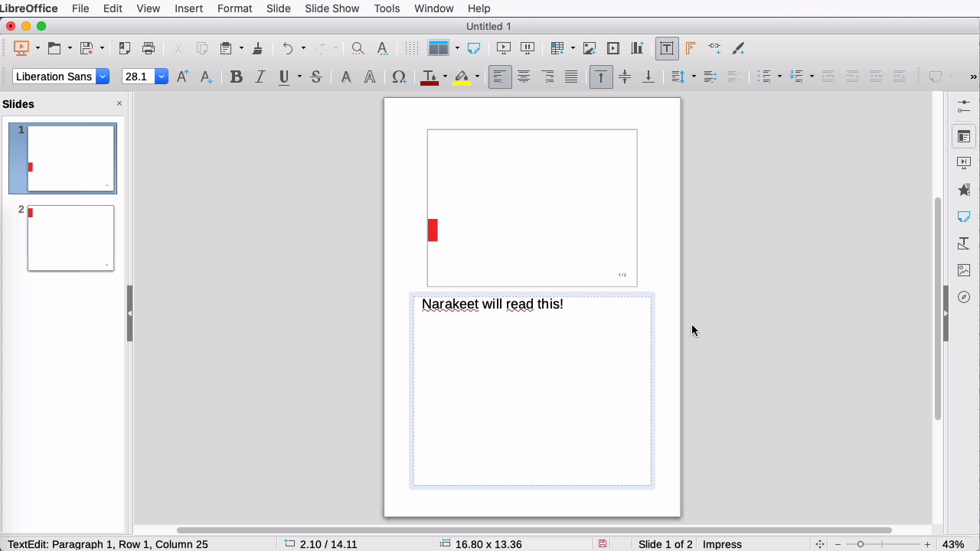Click the Increase Font Size icon
This screenshot has height=551, width=980.
point(182,77)
